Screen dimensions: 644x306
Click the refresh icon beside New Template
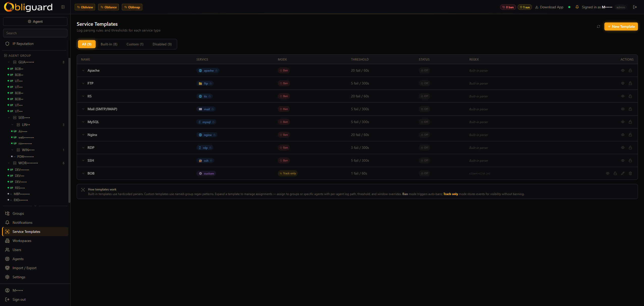coord(598,26)
